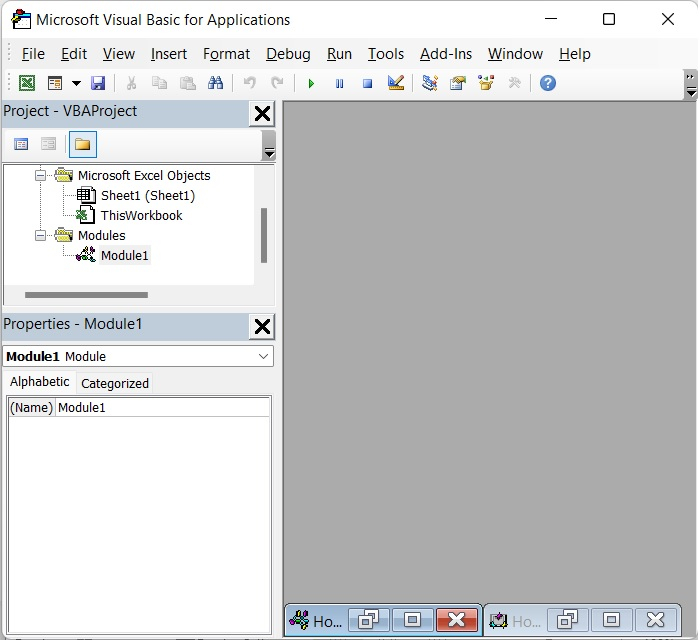700x640 pixels.
Task: Toggle Folders button in Project panel
Action: click(x=83, y=144)
